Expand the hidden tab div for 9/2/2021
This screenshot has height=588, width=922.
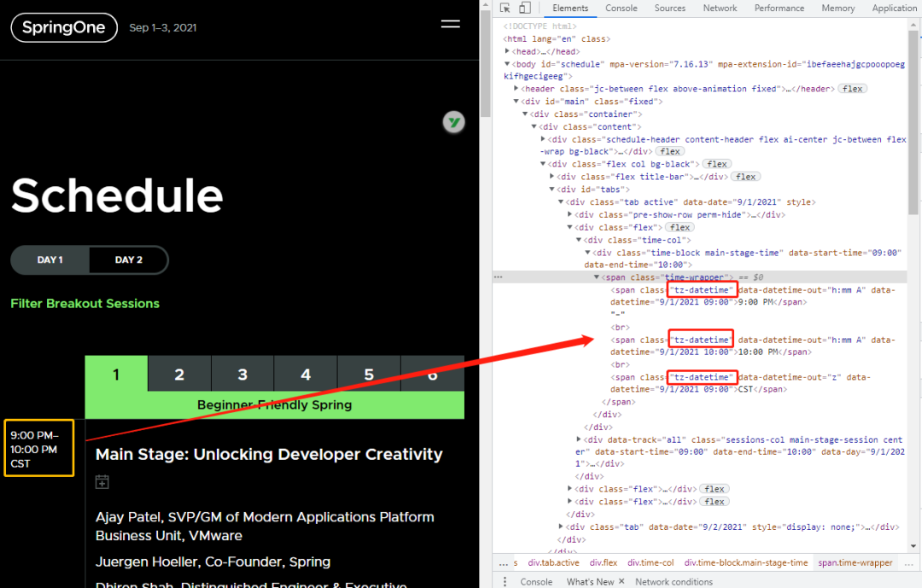tap(562, 527)
